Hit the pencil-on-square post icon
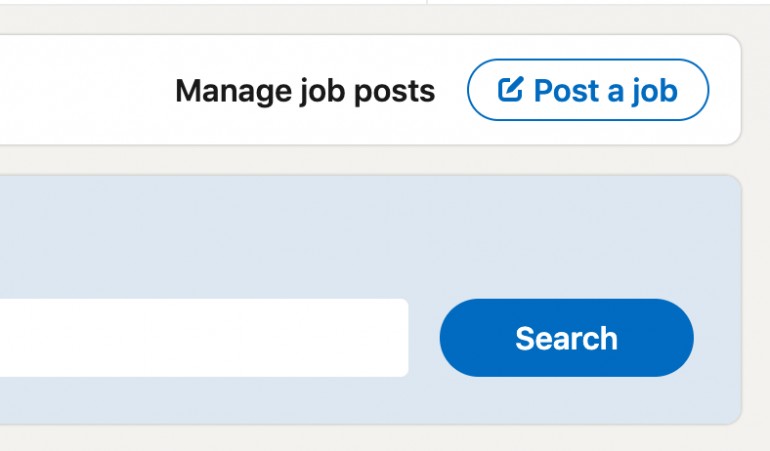This screenshot has height=451, width=770. coord(511,89)
